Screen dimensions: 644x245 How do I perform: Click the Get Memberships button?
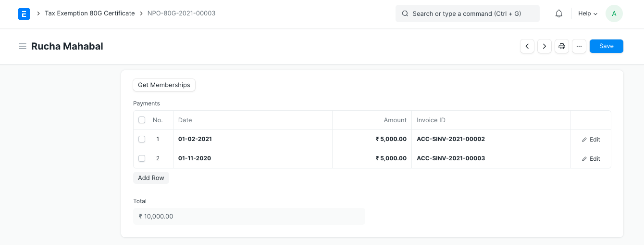[164, 85]
